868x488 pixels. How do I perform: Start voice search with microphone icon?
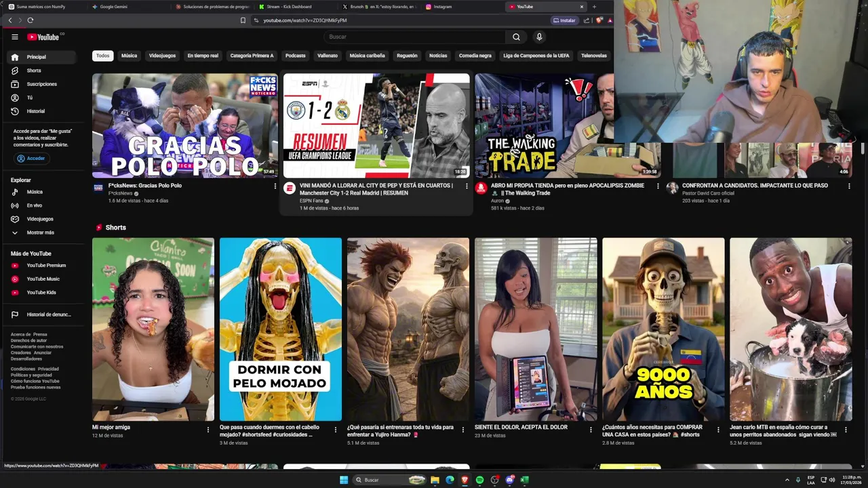[x=539, y=37]
